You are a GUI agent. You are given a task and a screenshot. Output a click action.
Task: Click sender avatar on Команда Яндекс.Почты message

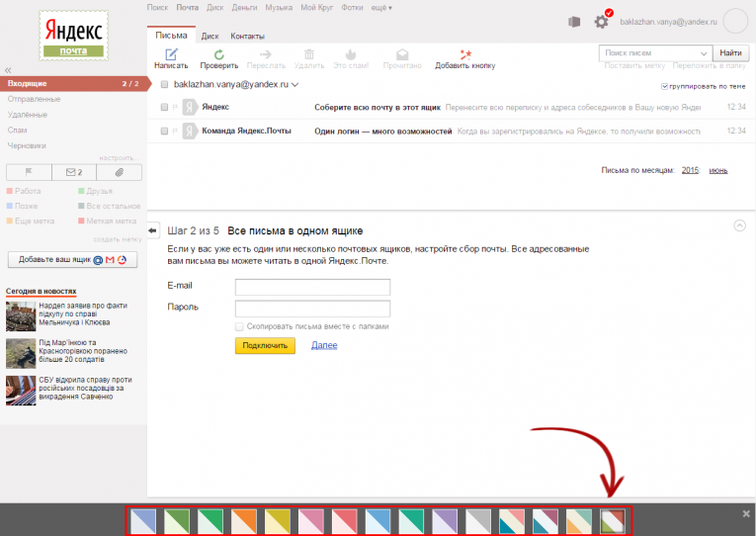(190, 131)
